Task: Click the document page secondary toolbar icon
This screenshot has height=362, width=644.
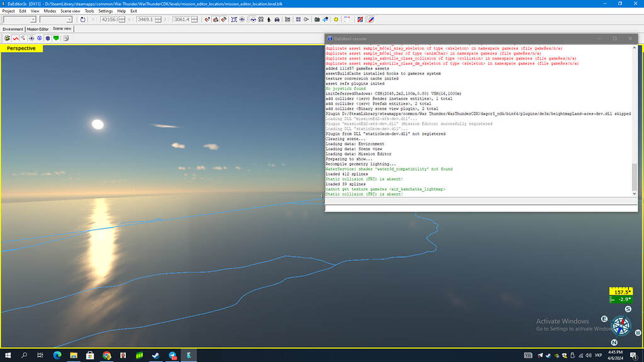Action: (x=65, y=38)
